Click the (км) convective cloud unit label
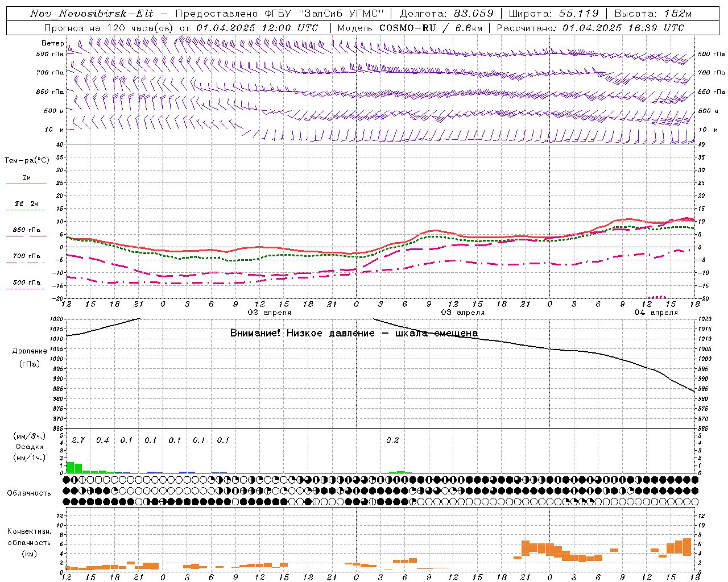 tap(30, 554)
